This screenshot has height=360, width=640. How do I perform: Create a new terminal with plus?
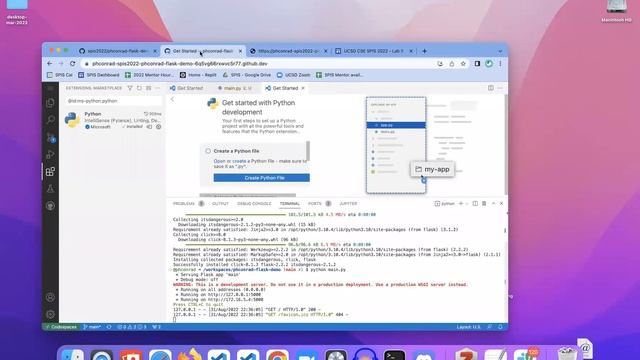click(461, 204)
